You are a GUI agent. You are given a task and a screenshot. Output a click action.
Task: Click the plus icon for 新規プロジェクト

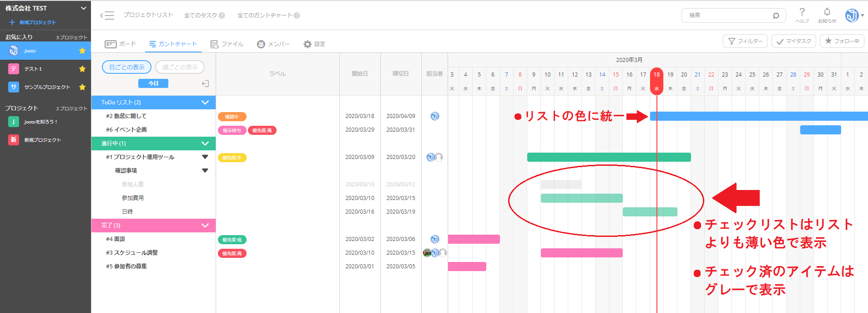[12, 22]
